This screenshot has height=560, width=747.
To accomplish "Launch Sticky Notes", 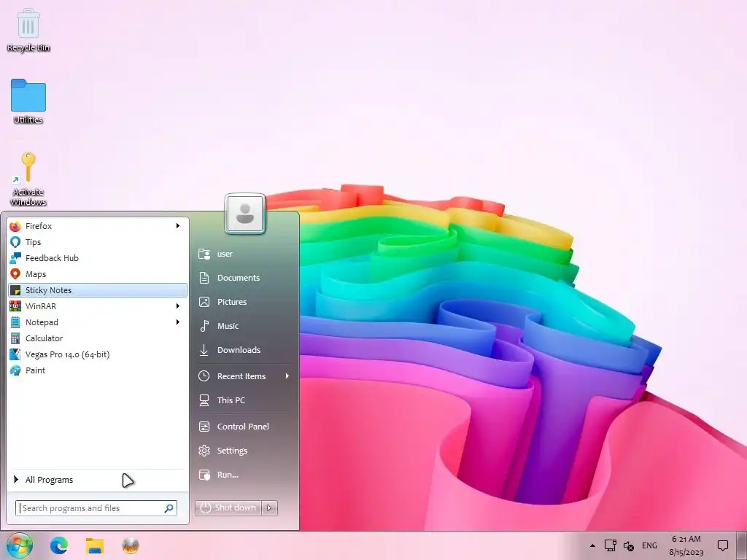I will click(x=98, y=290).
